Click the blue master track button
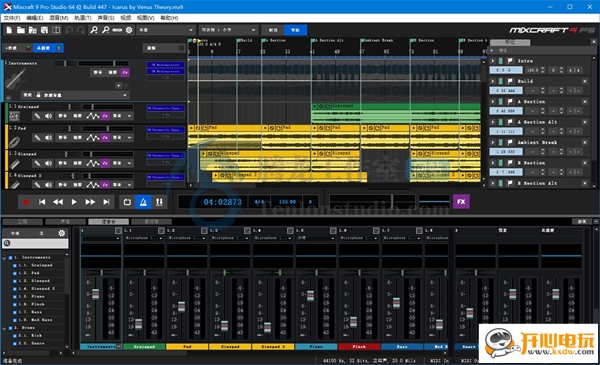Viewport: 600px width, 365px height. click(x=48, y=48)
